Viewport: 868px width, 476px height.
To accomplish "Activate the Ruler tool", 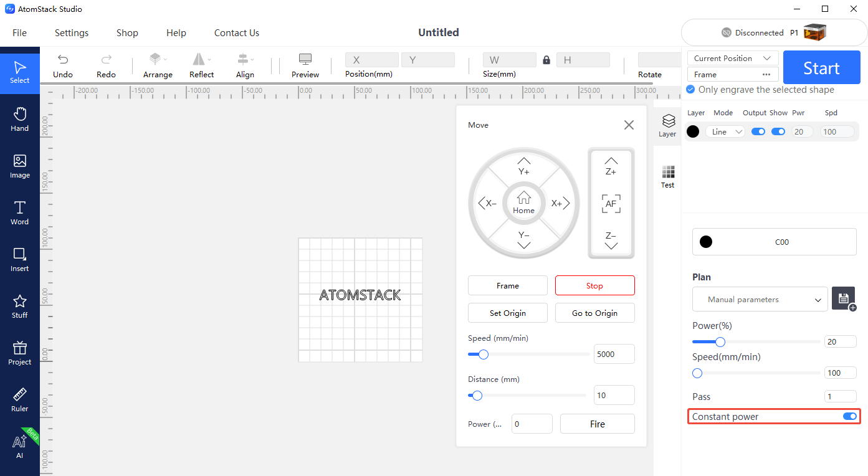I will pyautogui.click(x=20, y=399).
